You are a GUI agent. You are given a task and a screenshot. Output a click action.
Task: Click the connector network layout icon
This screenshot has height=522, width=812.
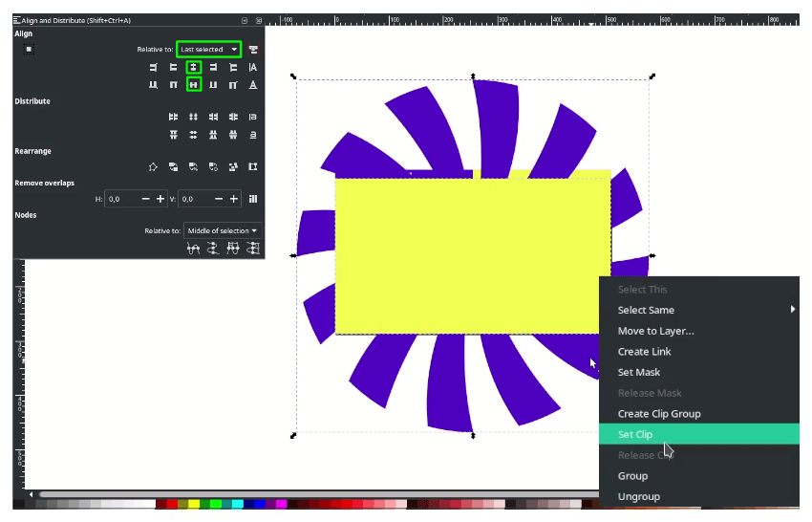tap(153, 167)
